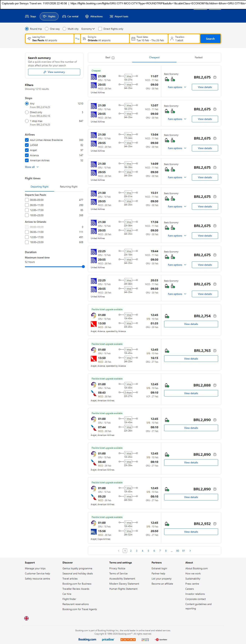Select the One way radio button

pos(47,29)
